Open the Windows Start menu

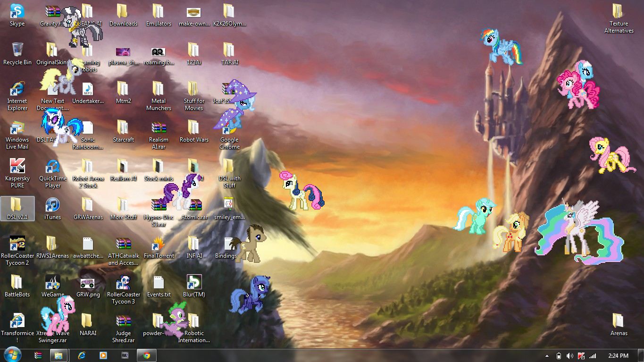click(12, 355)
